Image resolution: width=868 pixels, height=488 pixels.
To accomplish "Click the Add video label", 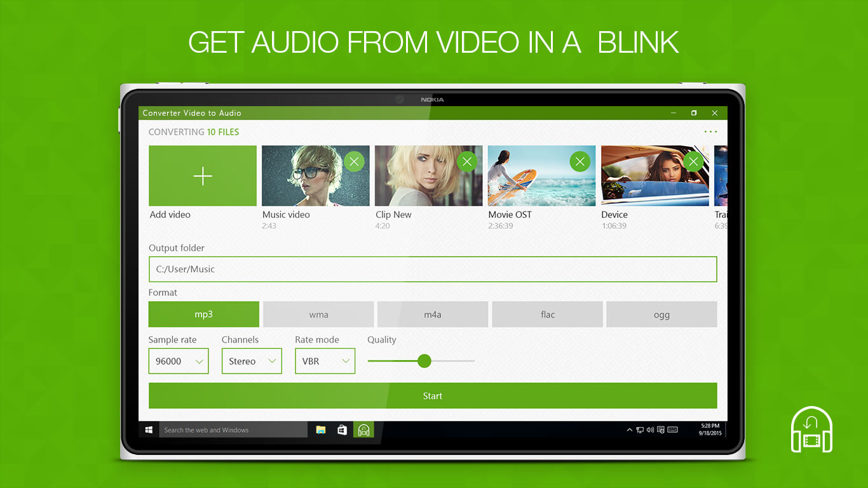I will 170,215.
